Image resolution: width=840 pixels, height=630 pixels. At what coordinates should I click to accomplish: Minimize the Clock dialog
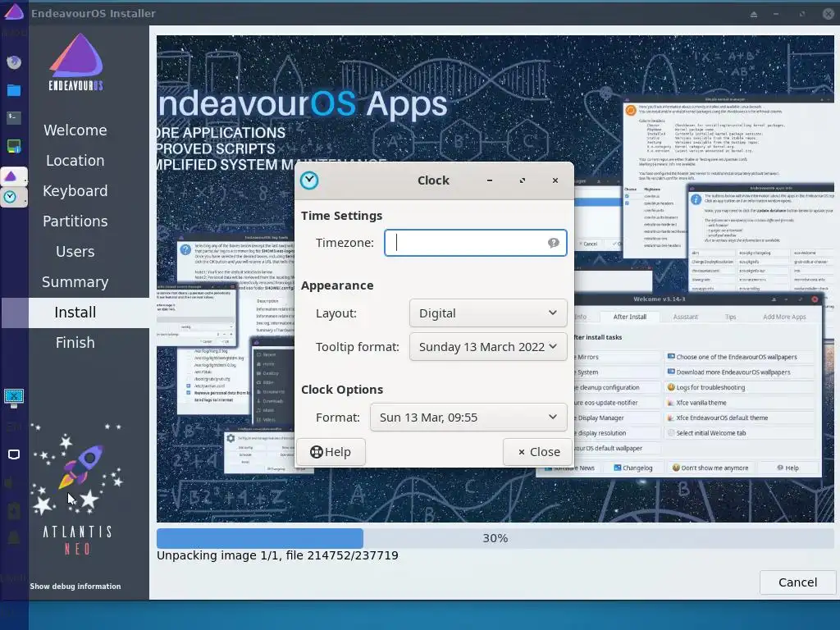click(490, 180)
